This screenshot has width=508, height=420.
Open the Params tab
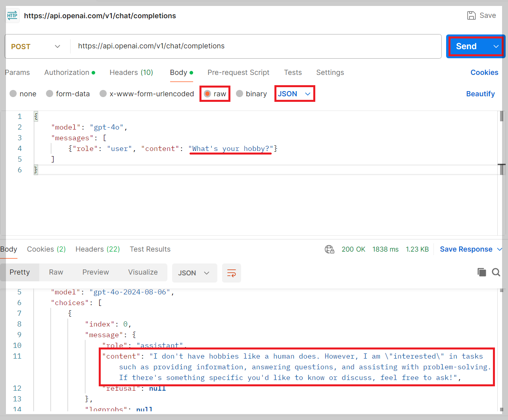[x=17, y=73]
